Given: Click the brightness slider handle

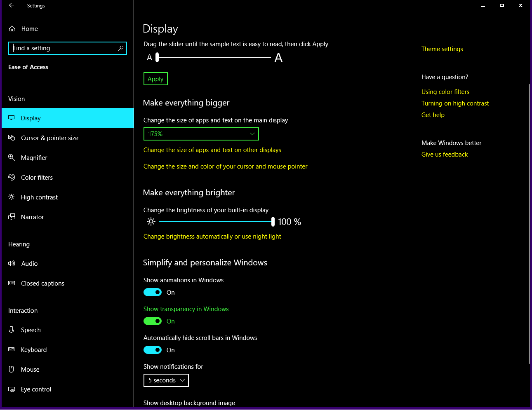Looking at the screenshot, I should 273,222.
